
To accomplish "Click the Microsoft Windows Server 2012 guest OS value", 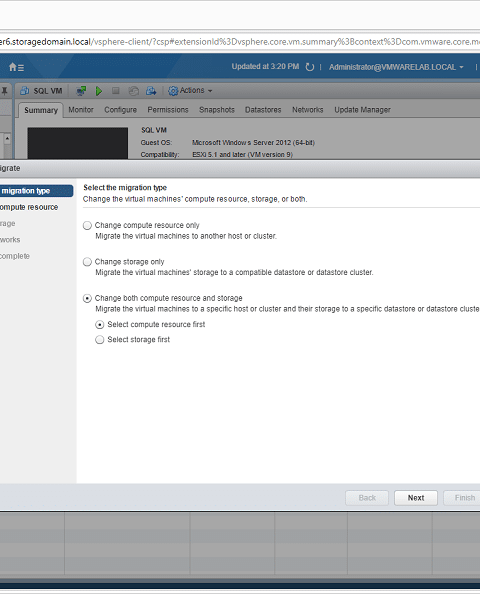I will coord(253,142).
